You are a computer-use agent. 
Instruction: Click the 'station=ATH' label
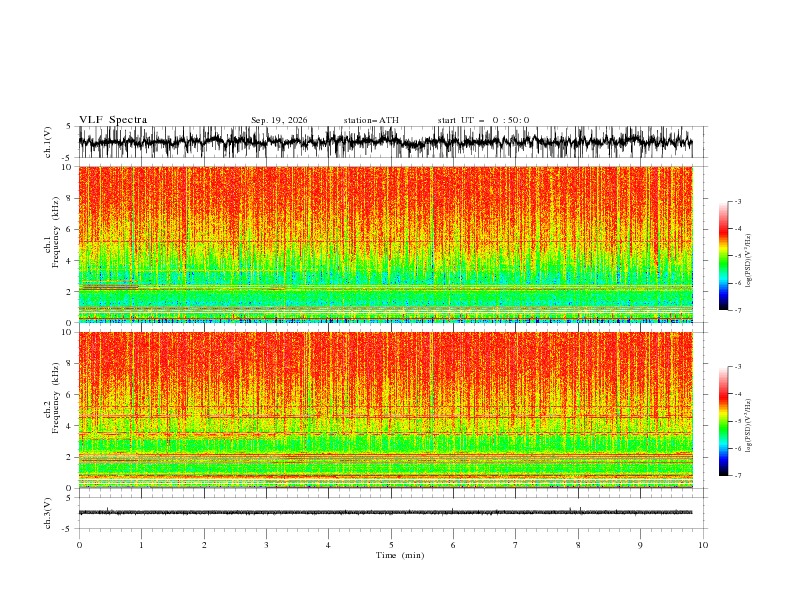coord(371,120)
